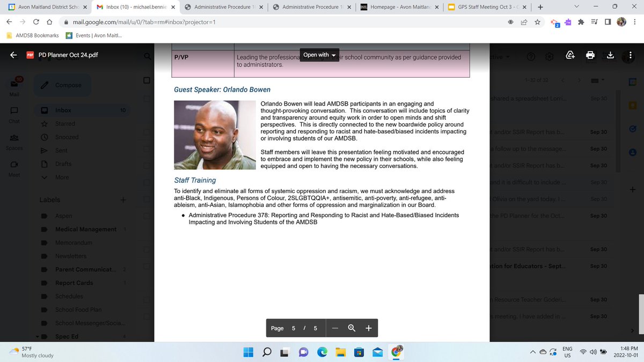This screenshot has height=362, width=644.
Task: Open the media controls icon in Chrome
Action: (x=595, y=23)
